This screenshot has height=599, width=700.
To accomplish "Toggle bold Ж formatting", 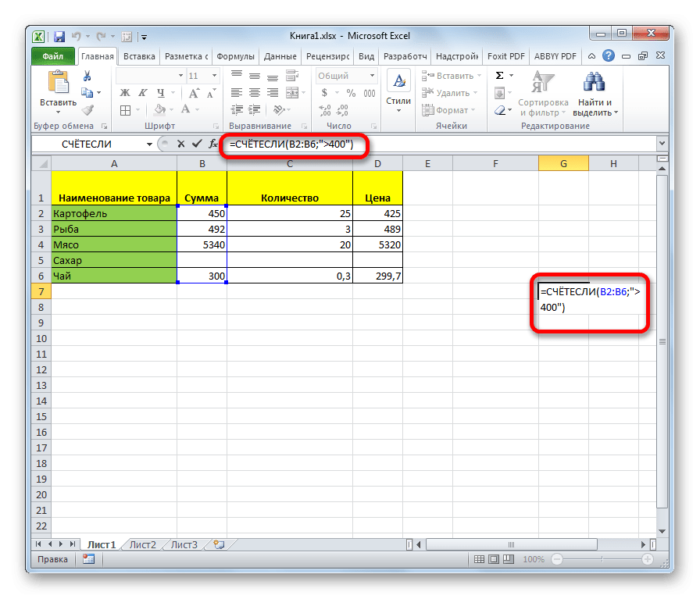I will (x=125, y=93).
